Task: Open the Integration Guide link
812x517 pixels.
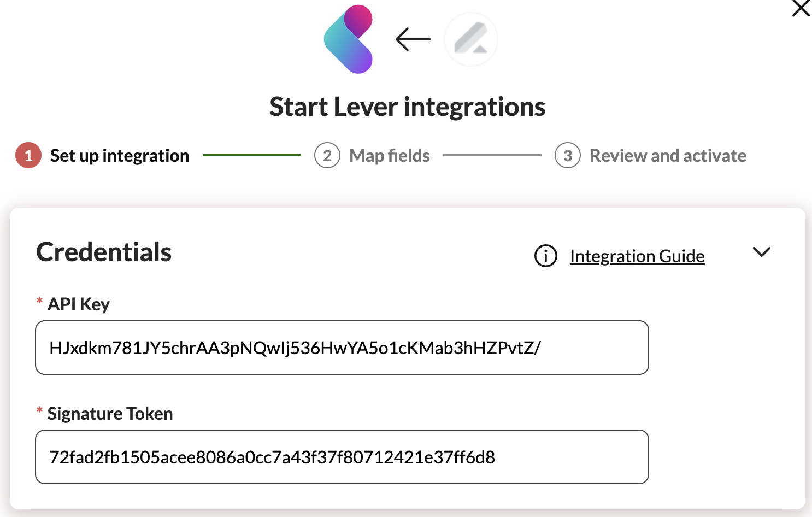Action: point(637,256)
